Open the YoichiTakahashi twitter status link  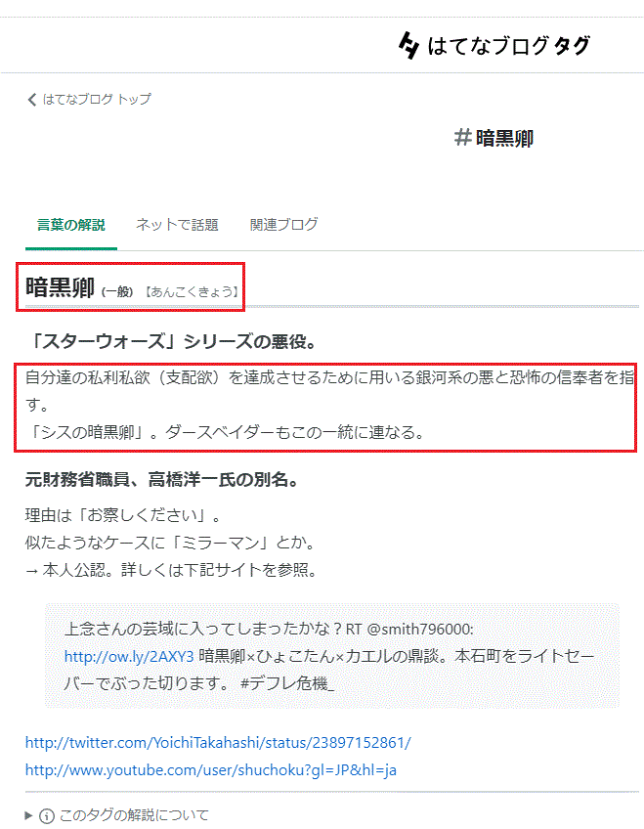[218, 743]
